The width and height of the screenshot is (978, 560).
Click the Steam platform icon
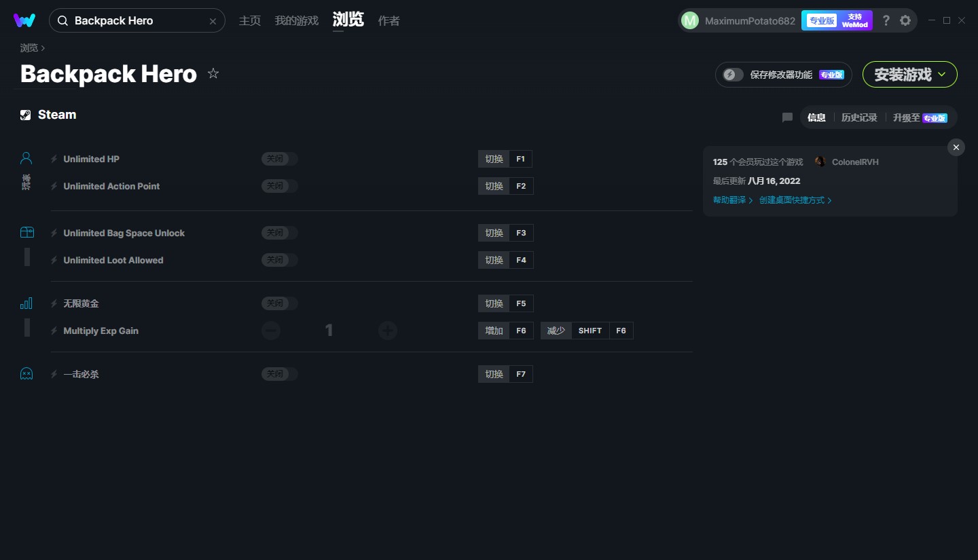tap(25, 115)
